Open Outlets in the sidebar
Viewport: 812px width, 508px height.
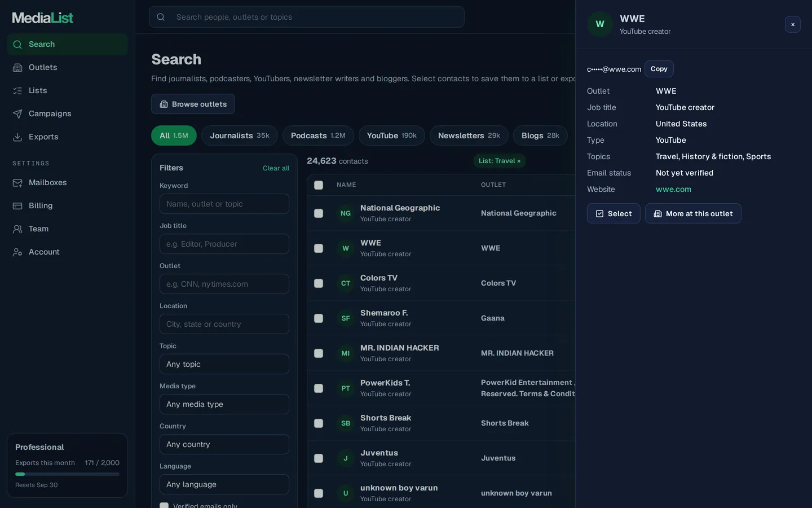67,67
